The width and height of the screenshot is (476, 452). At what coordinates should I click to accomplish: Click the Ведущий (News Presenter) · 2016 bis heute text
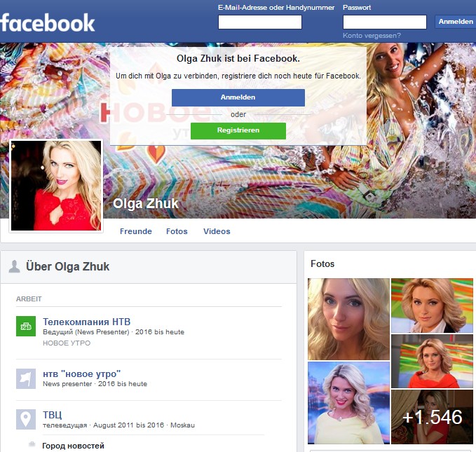point(114,332)
